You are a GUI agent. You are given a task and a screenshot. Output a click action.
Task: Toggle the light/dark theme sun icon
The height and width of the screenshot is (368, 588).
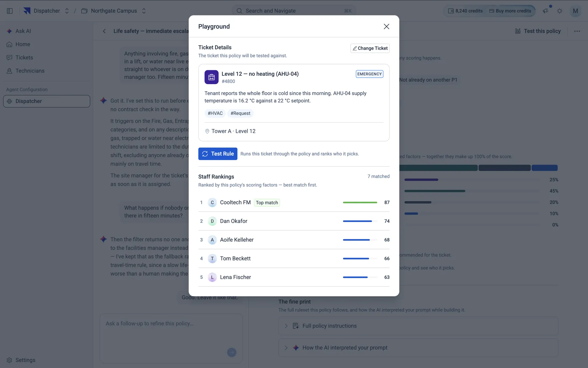(x=560, y=11)
